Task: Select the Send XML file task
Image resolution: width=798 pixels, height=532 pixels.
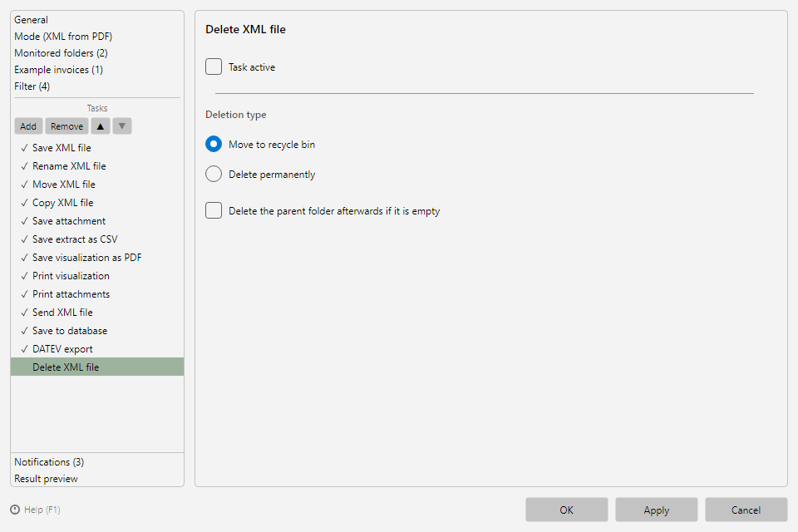Action: tap(62, 313)
